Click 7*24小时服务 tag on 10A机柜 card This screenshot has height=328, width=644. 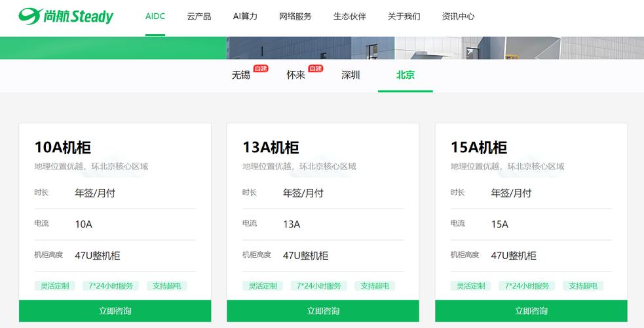pos(111,285)
